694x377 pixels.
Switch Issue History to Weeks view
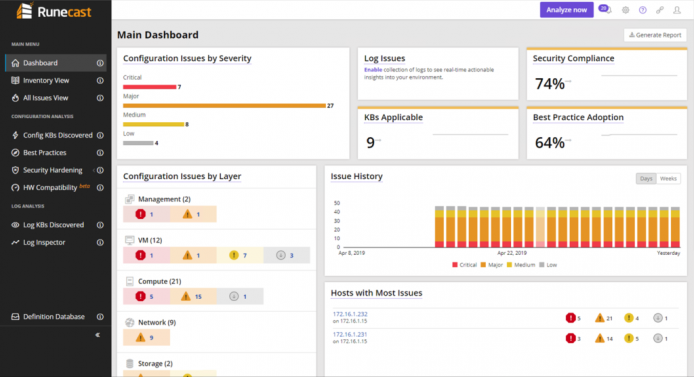click(668, 179)
